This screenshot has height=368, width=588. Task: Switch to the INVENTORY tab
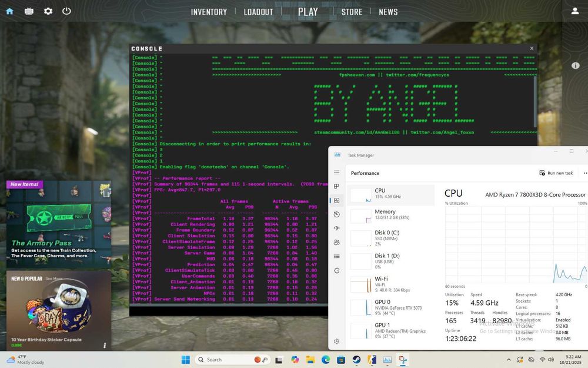pos(209,12)
